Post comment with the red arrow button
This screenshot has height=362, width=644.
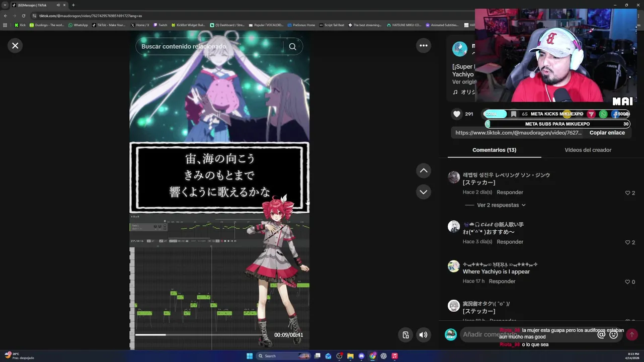[x=632, y=335]
